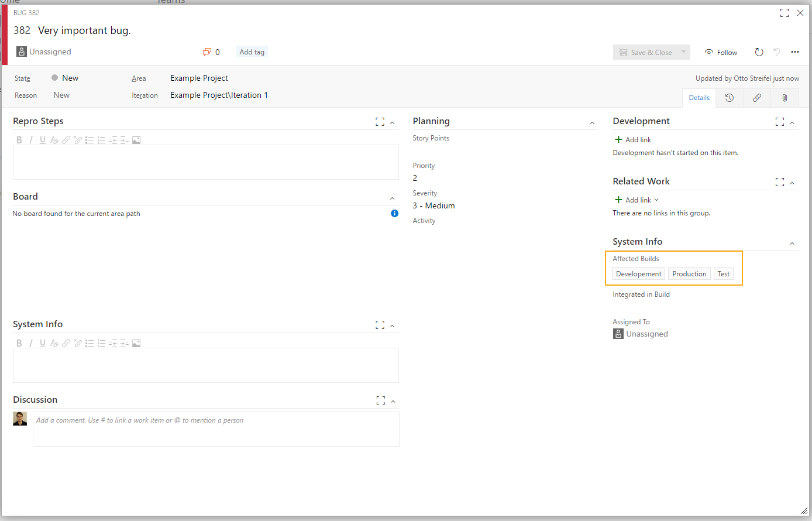Maximize the Repro Steps section

click(380, 122)
